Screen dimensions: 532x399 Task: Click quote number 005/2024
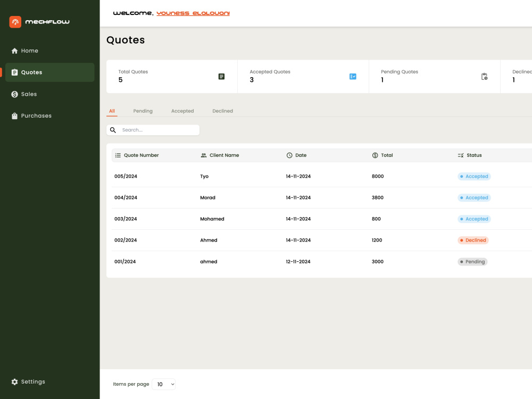pos(126,177)
